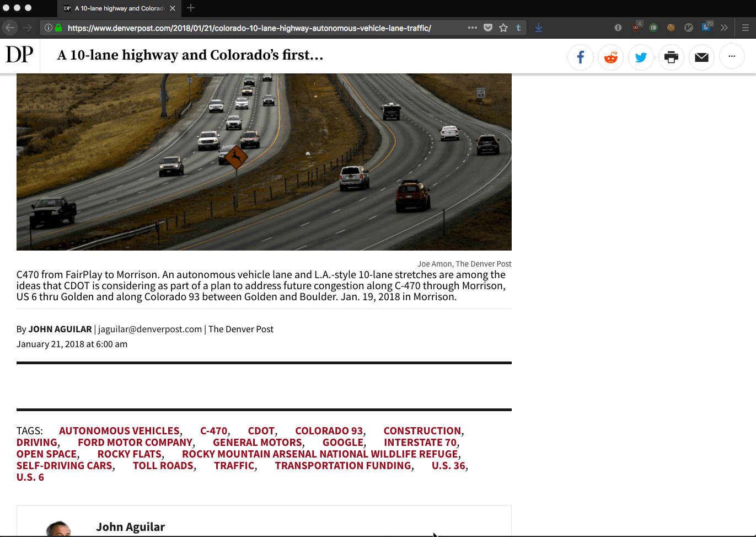Viewport: 756px width, 537px height.
Task: Open TOLL ROADS tag
Action: click(163, 465)
